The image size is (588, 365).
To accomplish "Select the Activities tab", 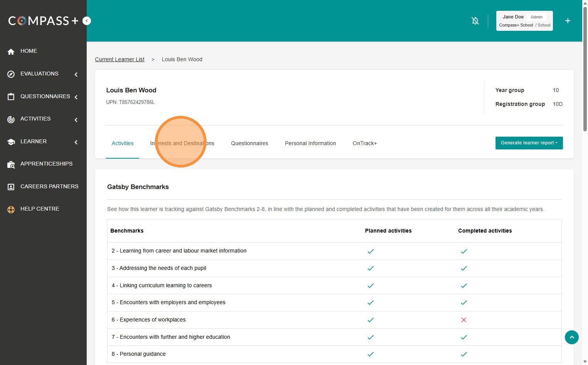I will 123,143.
